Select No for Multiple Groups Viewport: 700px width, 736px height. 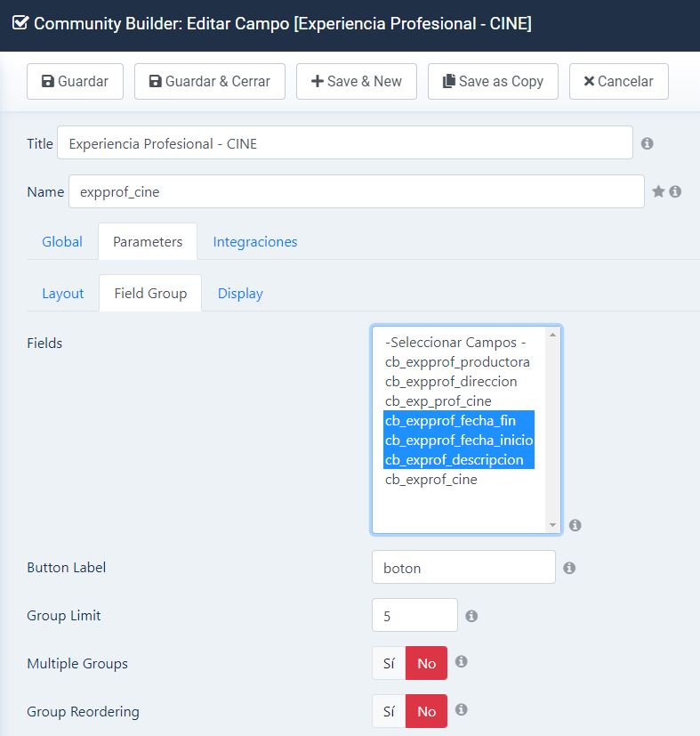pos(426,663)
